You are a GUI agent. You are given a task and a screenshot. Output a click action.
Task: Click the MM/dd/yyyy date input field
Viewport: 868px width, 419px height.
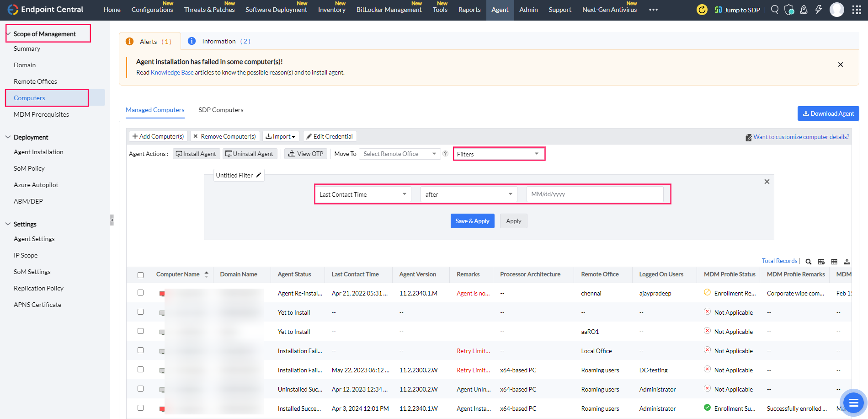pos(595,194)
